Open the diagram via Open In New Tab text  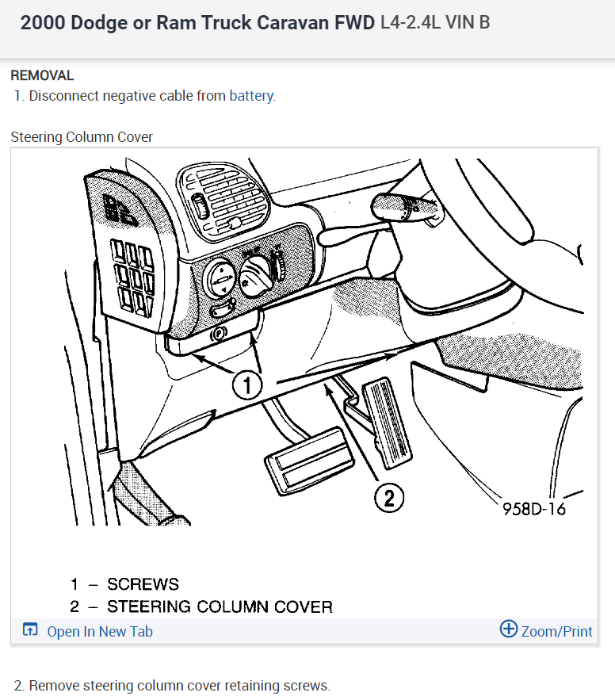pos(100,632)
